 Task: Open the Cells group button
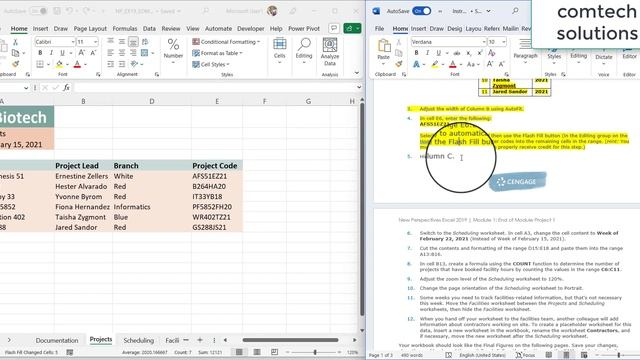pos(280,51)
